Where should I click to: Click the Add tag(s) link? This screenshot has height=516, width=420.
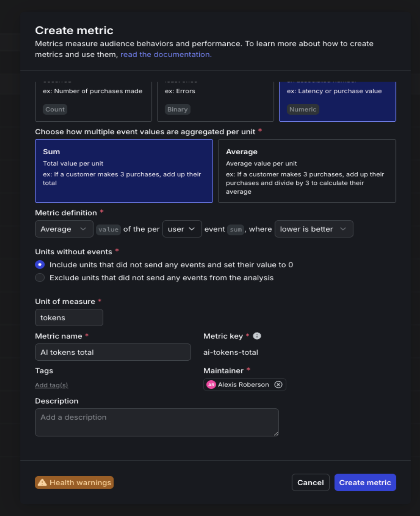pos(51,385)
